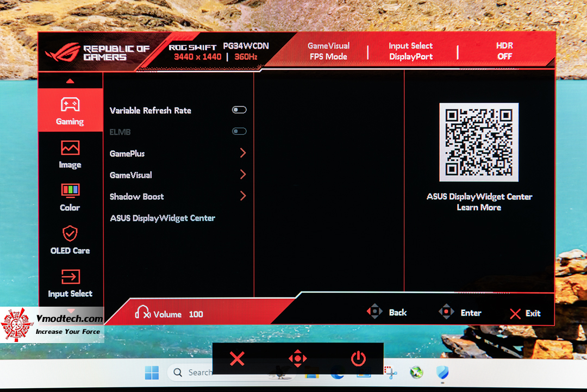Click the taskbar search magnifier icon
The image size is (587, 392).
click(x=178, y=372)
